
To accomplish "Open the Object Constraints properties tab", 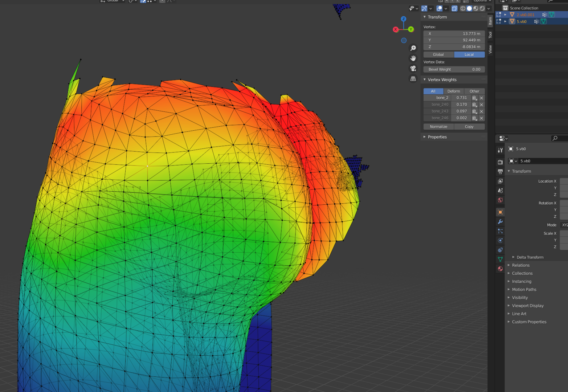I will point(500,250).
